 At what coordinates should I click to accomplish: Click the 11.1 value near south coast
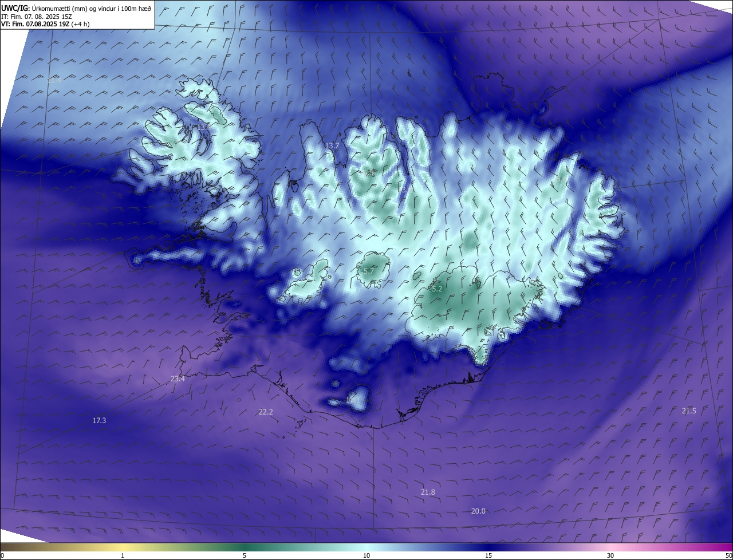(353, 400)
